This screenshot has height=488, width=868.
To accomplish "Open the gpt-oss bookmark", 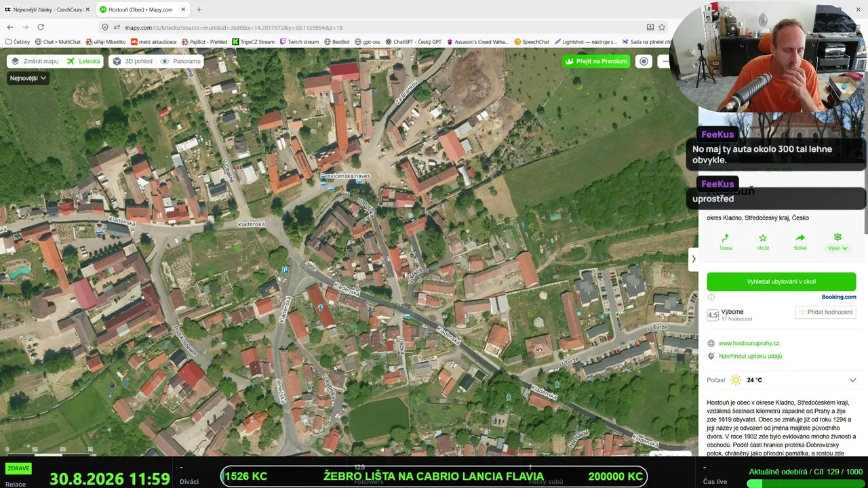I will point(368,42).
